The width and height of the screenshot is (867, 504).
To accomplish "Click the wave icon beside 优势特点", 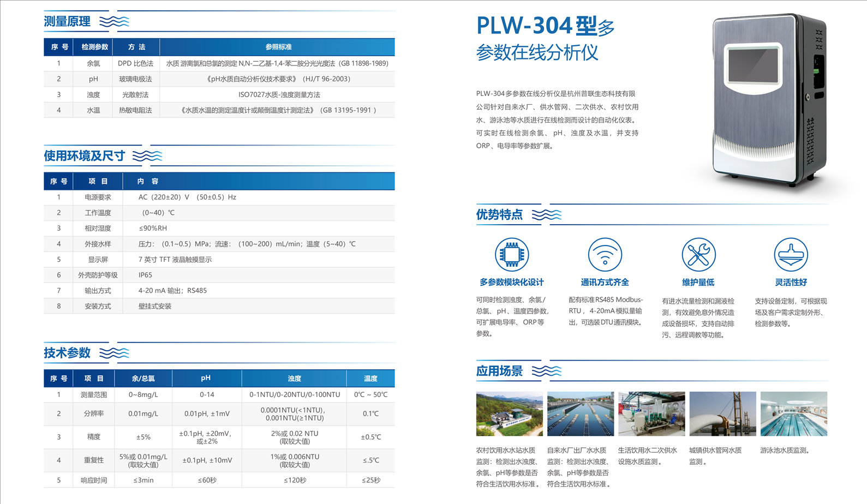I will tap(546, 214).
